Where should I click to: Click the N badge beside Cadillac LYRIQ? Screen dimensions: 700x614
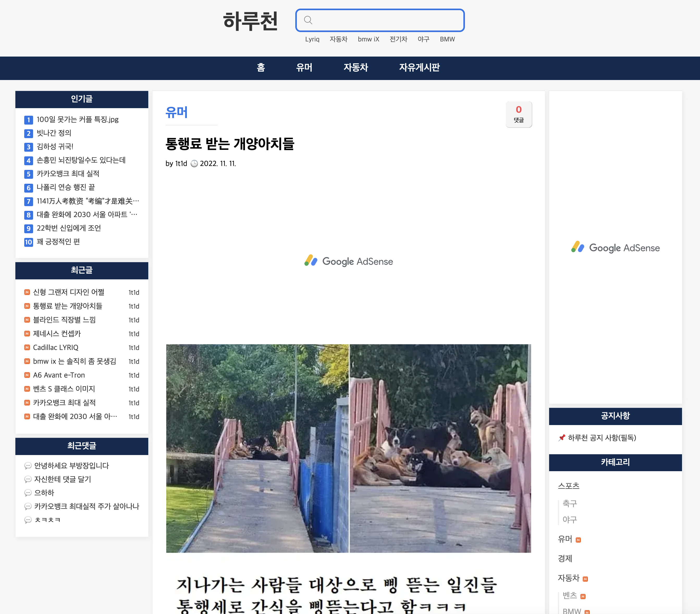[27, 348]
